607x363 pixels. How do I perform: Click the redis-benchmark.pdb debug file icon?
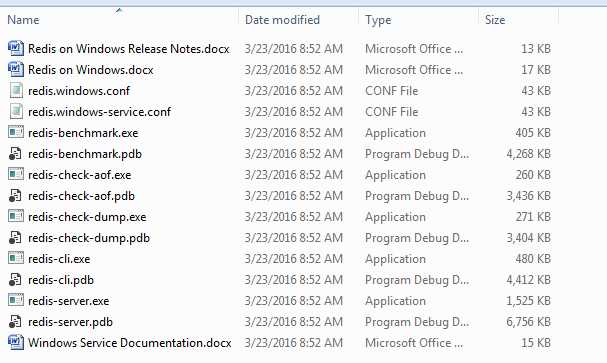(x=15, y=154)
